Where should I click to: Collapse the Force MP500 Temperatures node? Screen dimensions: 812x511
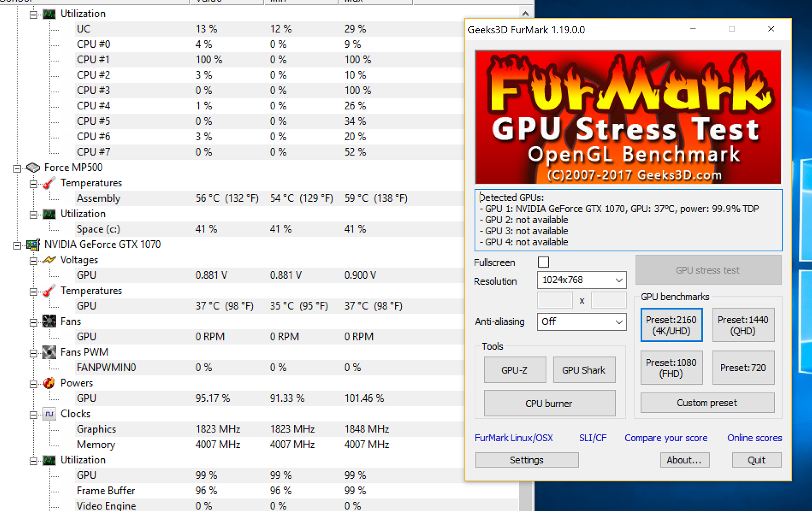tap(34, 184)
